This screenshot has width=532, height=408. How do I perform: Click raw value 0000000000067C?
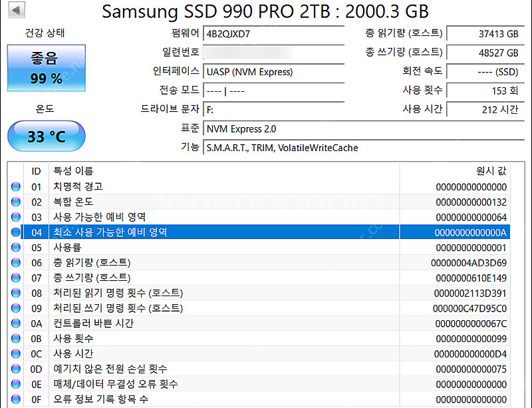(x=471, y=323)
